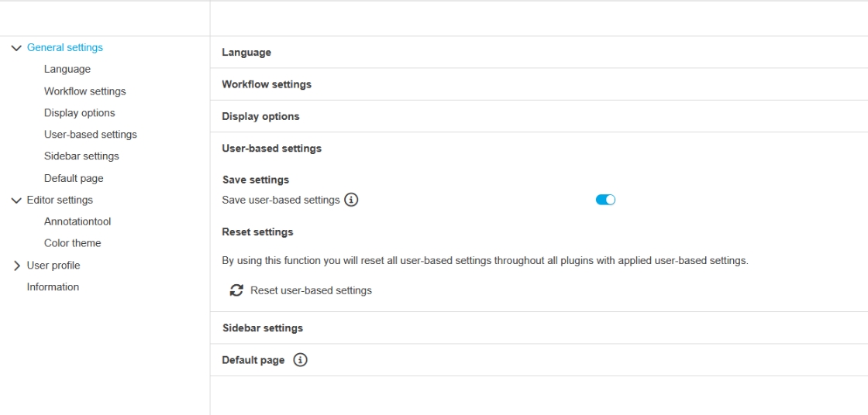
Task: Collapse the Editor settings tree node
Action: click(16, 201)
